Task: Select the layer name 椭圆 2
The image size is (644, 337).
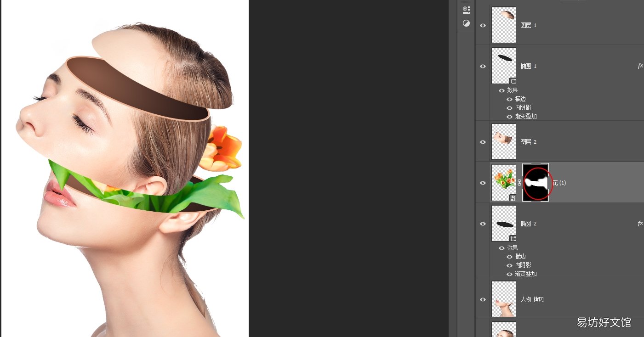Action: (x=528, y=224)
